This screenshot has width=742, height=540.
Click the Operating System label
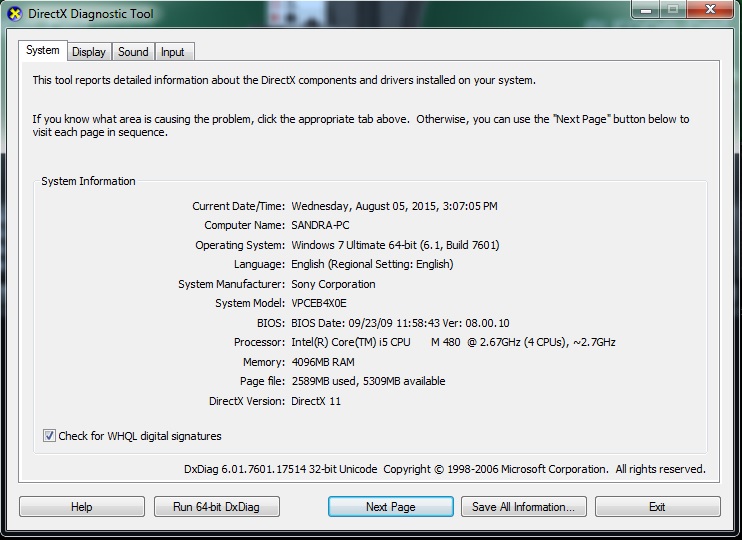click(240, 245)
